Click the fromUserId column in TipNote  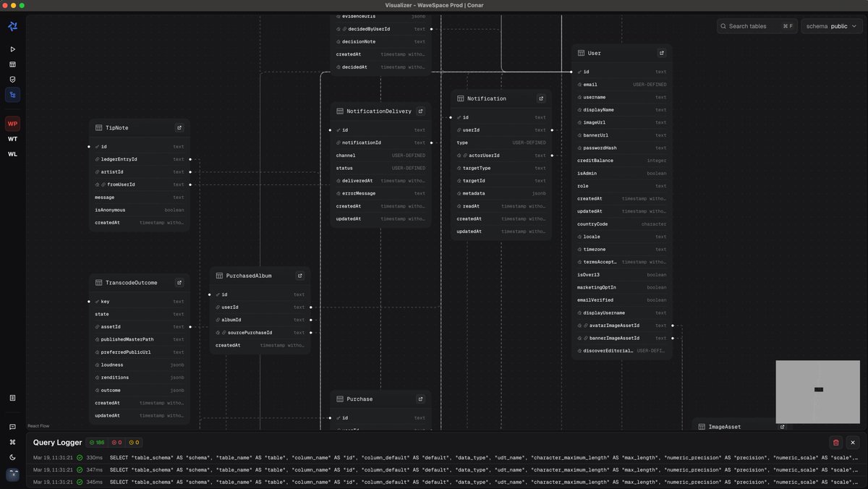click(140, 184)
